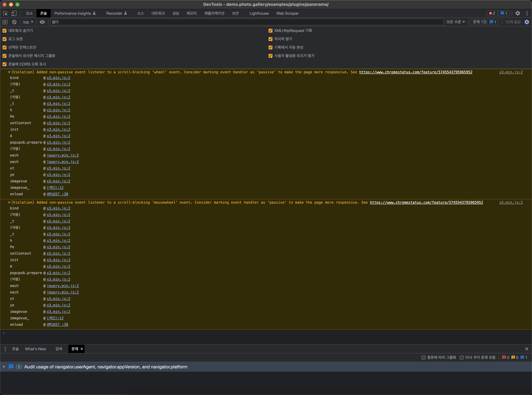
Task: Open the 네트워크 tab
Action: [x=158, y=13]
